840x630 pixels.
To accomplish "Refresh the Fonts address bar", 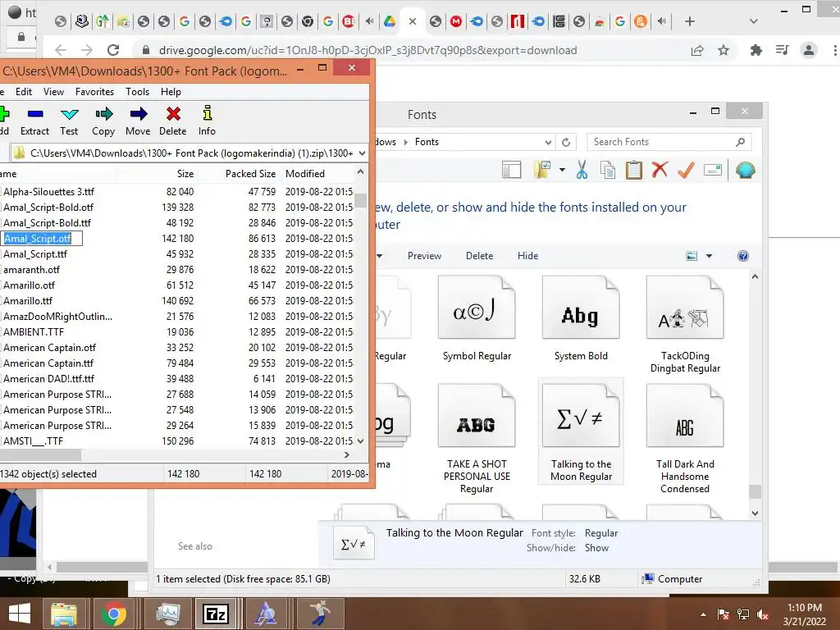I will pos(566,142).
